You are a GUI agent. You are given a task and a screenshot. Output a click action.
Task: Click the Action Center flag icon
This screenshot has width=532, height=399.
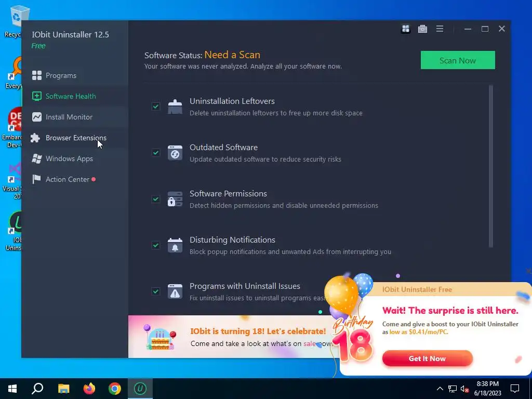coord(36,179)
